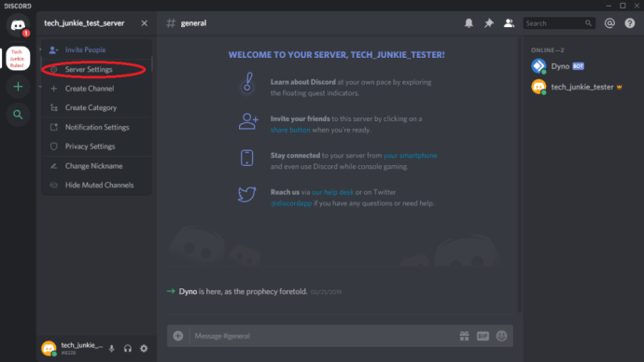Follow the share button link

(290, 130)
